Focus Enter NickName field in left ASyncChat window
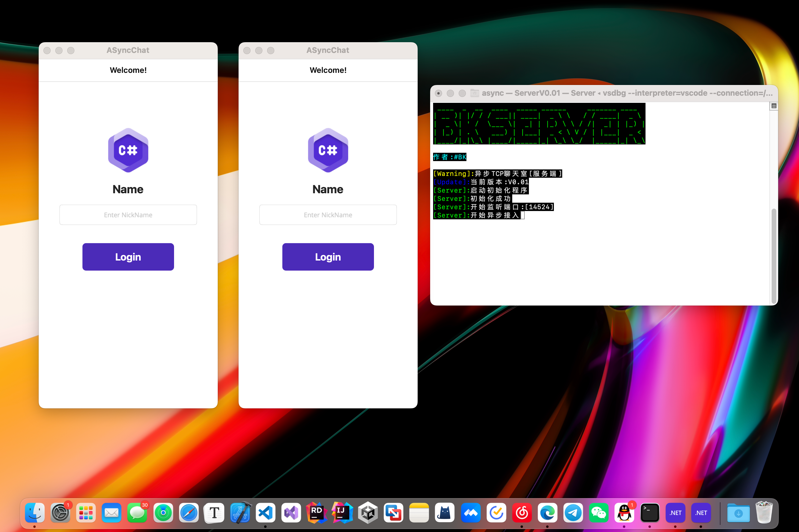This screenshot has height=532, width=799. [128, 215]
